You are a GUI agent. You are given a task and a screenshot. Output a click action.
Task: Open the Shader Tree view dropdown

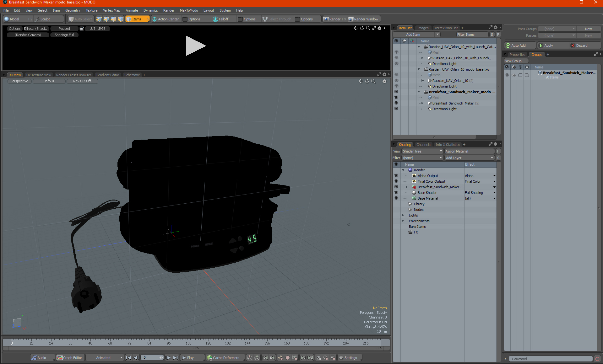point(422,151)
